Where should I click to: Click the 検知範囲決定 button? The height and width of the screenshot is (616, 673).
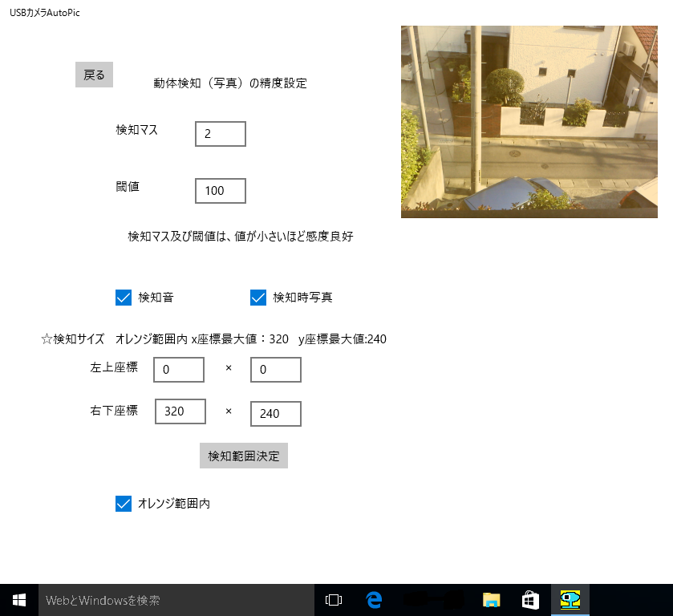(x=244, y=456)
